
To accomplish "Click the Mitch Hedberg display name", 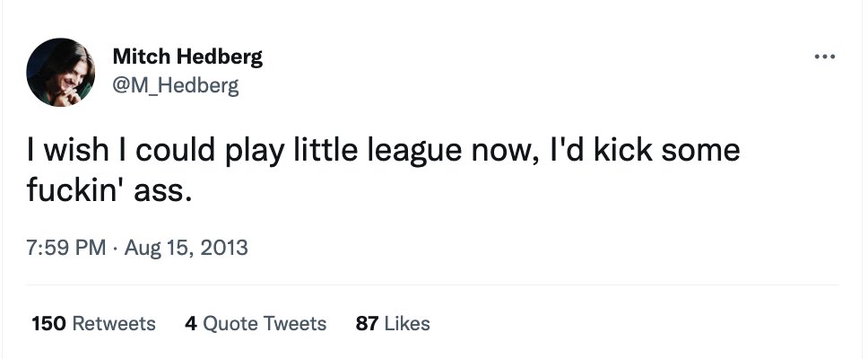I will click(187, 57).
